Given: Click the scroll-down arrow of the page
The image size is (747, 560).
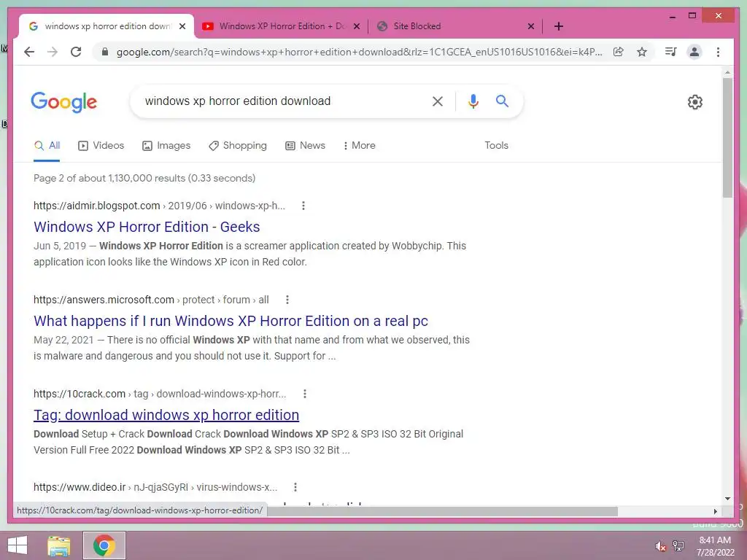Looking at the screenshot, I should (x=727, y=499).
